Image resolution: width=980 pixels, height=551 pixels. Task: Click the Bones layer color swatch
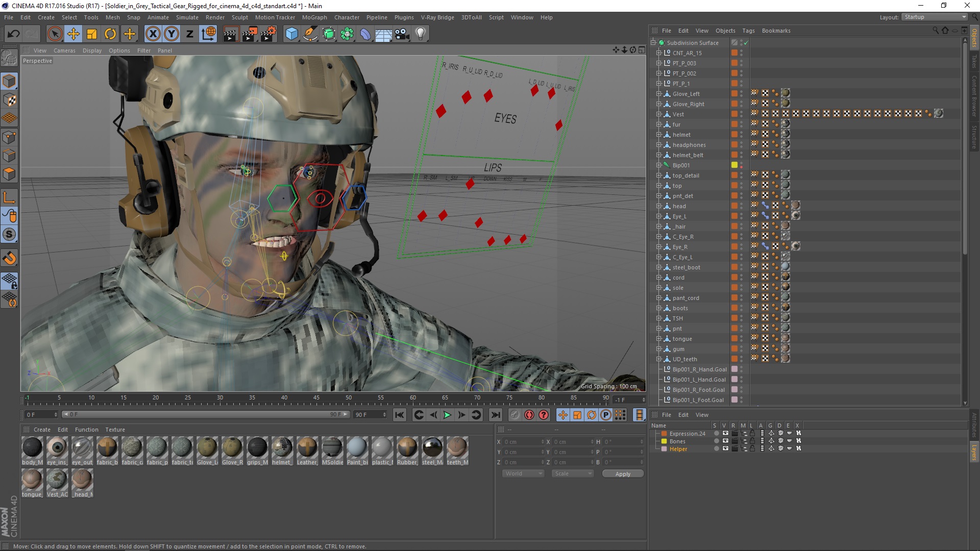tap(664, 441)
